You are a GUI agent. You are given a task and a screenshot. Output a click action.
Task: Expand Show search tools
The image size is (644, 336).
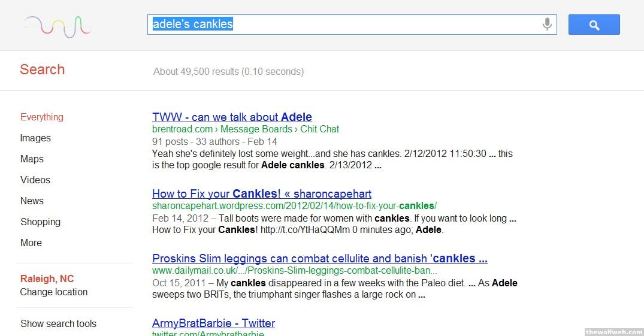(58, 324)
